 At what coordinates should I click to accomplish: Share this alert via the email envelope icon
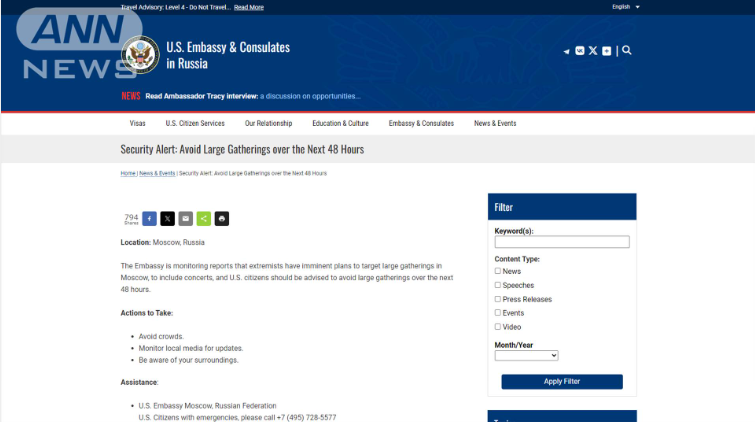pyautogui.click(x=185, y=219)
